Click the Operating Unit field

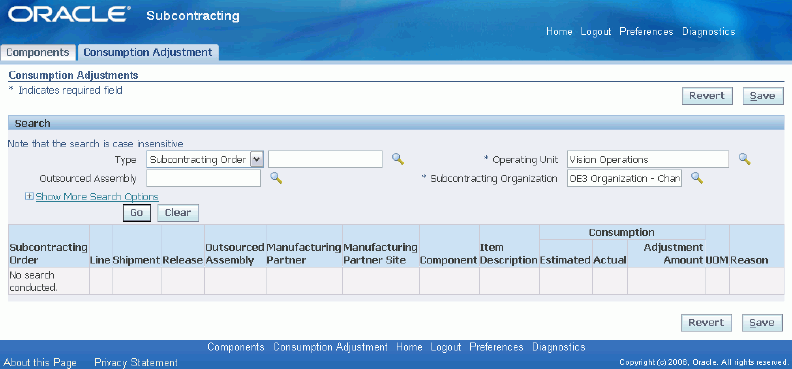pyautogui.click(x=648, y=160)
